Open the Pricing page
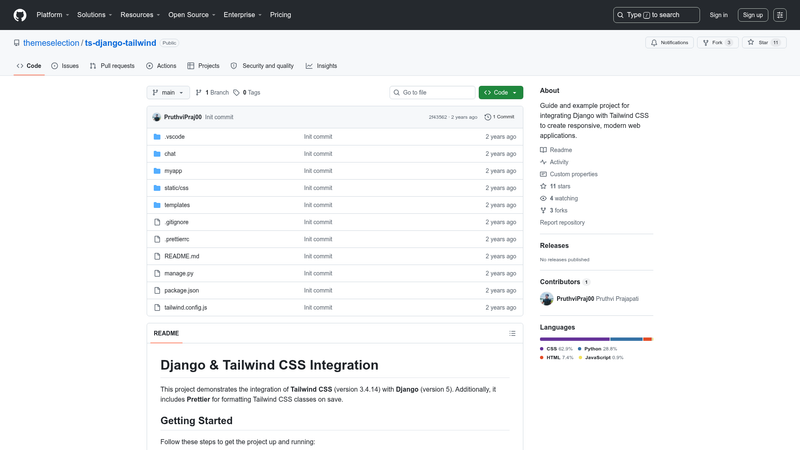Screen dimensions: 800x450 [281, 15]
